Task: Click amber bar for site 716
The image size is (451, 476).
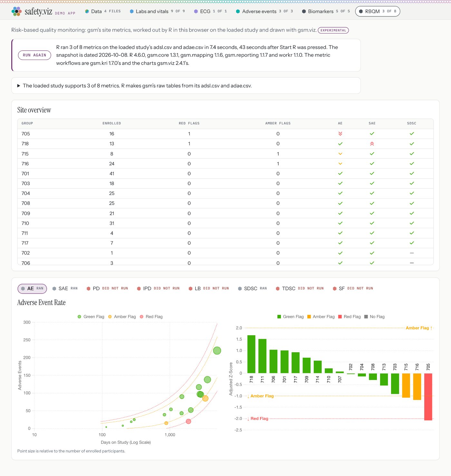Action: click(x=417, y=386)
